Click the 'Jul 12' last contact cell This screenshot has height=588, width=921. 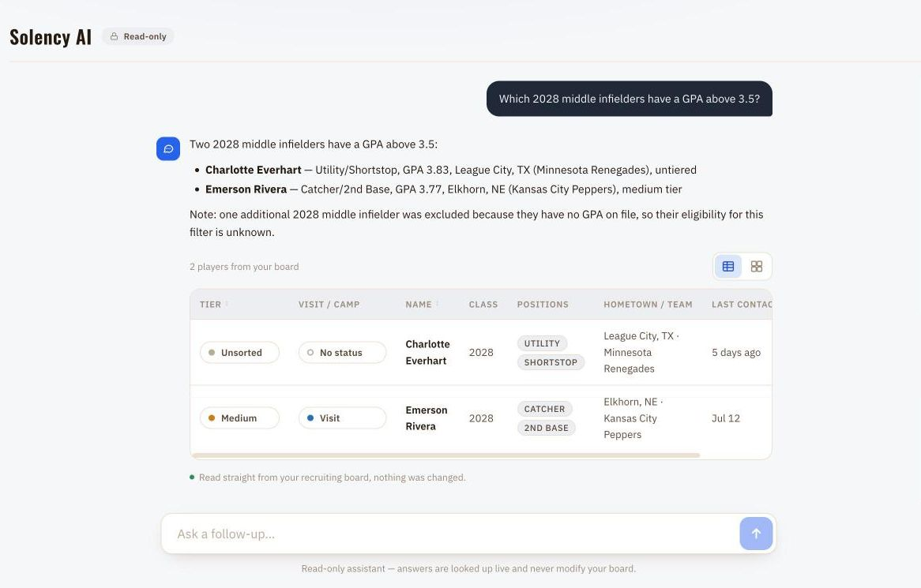pyautogui.click(x=726, y=418)
